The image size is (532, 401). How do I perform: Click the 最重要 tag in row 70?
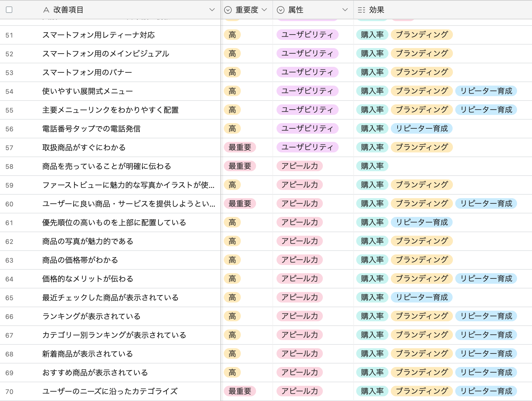240,391
